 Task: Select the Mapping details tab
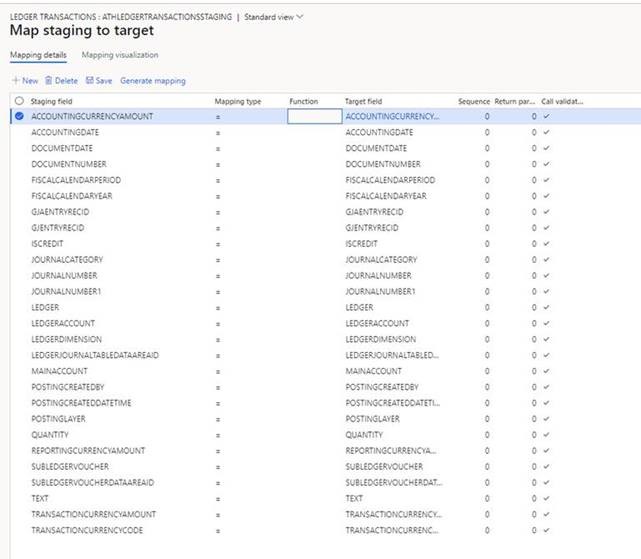[38, 55]
